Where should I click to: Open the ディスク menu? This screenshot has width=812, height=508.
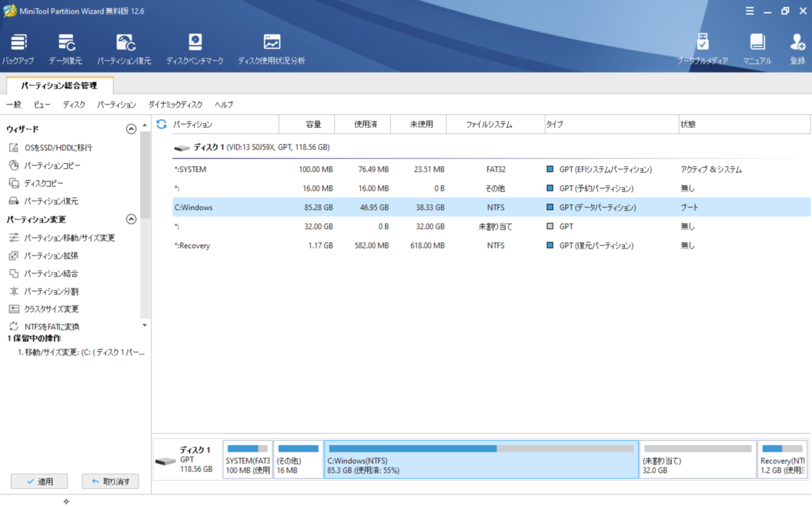[x=74, y=104]
